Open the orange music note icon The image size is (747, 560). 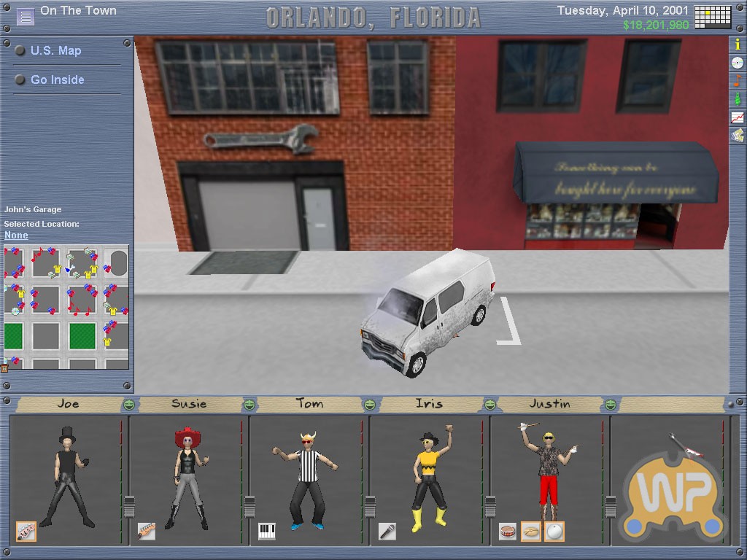[x=738, y=80]
